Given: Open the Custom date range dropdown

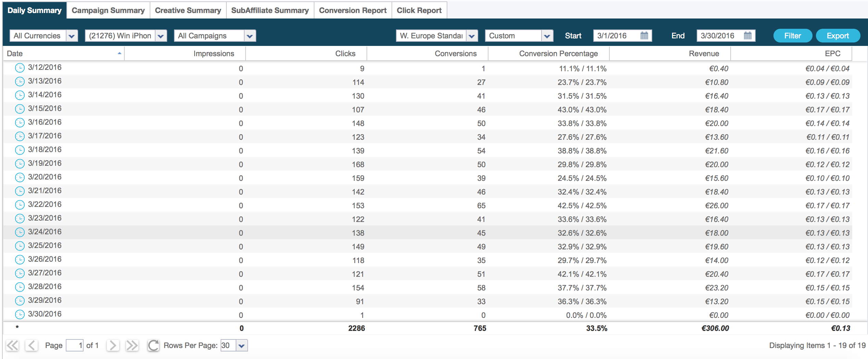Looking at the screenshot, I should point(547,36).
